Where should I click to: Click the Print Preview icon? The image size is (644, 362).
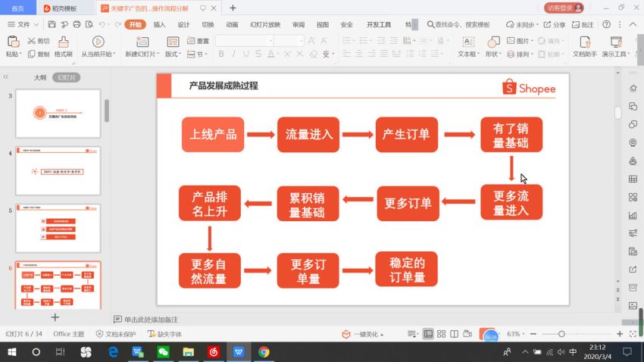(89, 25)
